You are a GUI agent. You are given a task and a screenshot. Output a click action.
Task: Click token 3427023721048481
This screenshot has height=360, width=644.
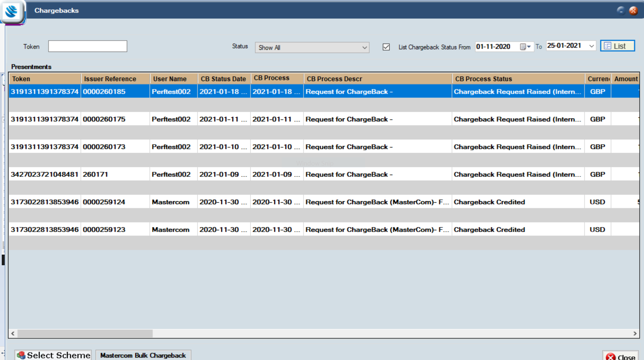pyautogui.click(x=45, y=174)
